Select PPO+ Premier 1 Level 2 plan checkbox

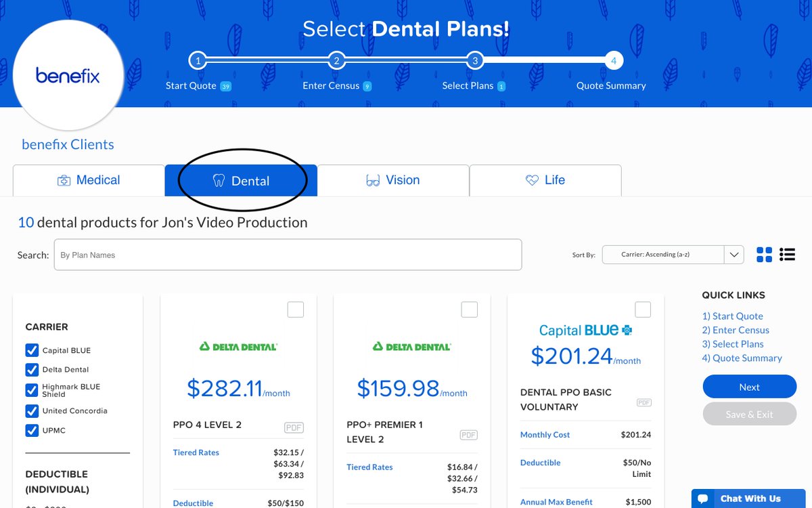coord(470,310)
